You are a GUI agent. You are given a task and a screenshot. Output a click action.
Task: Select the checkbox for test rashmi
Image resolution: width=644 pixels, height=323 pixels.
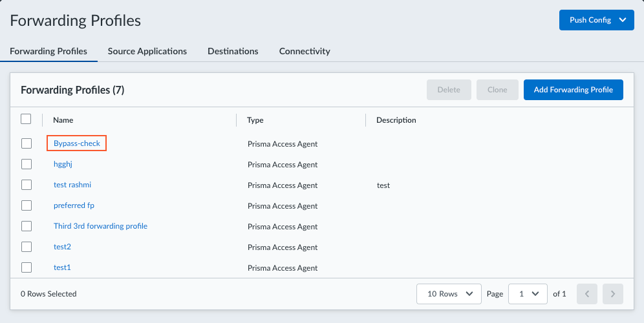pyautogui.click(x=27, y=185)
